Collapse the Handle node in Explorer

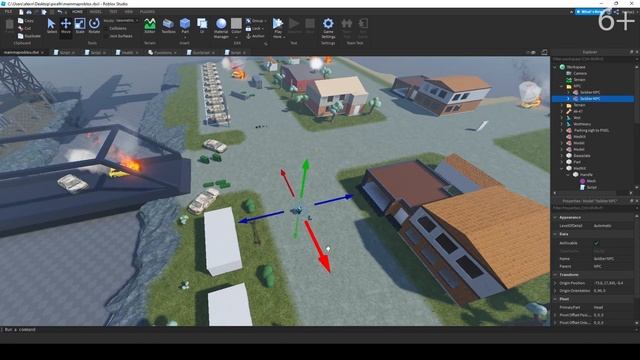(569, 175)
